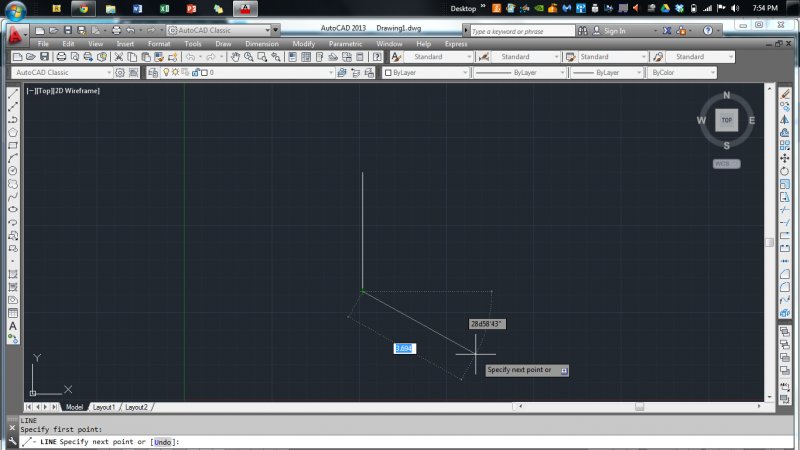
Task: Click the TOP face of the ViewCube
Action: (727, 120)
